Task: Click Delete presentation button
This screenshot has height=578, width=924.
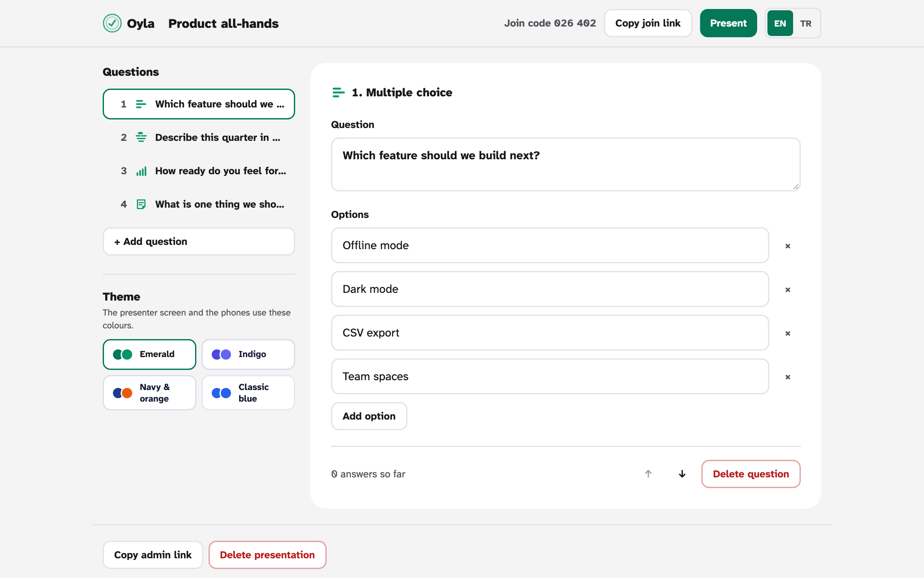Action: click(267, 555)
